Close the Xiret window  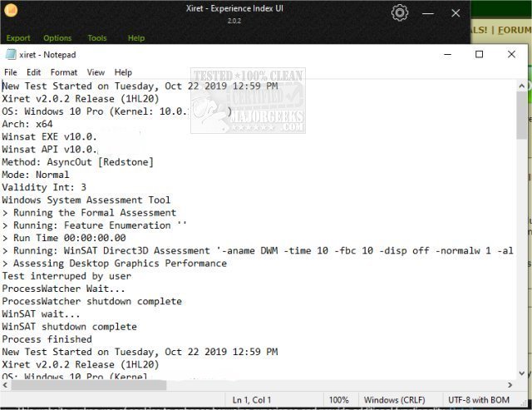pyautogui.click(x=456, y=13)
